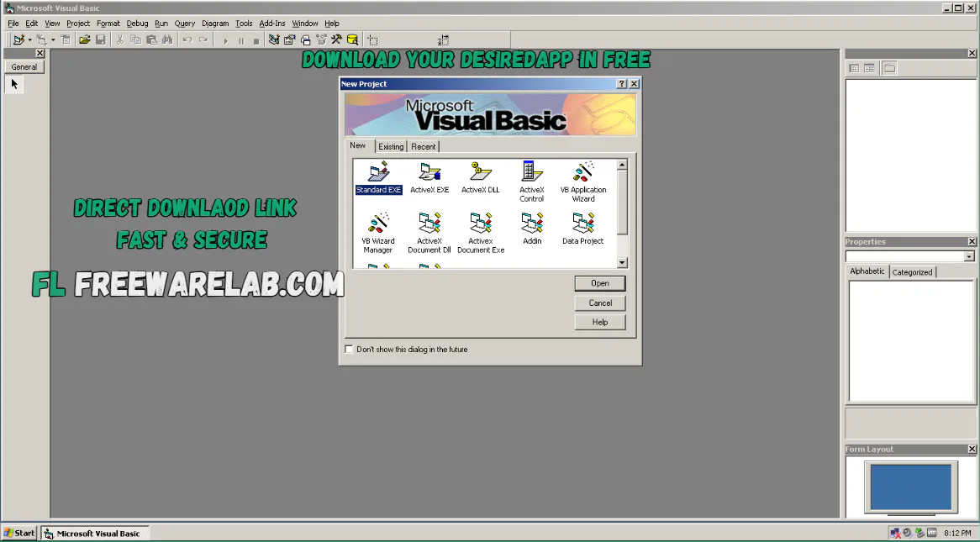Viewport: 980px width, 542px height.
Task: Switch to the Existing tab
Action: (390, 145)
